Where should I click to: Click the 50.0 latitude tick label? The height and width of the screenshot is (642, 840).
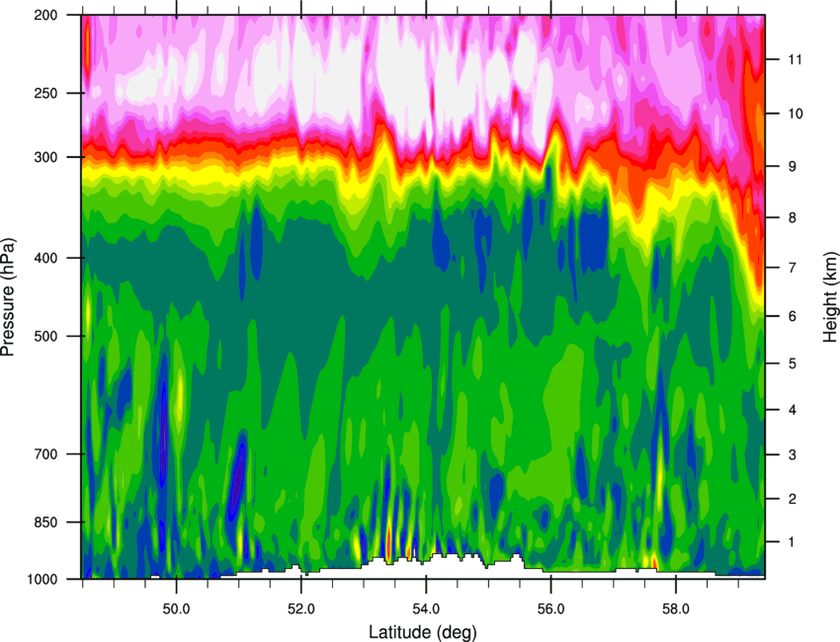point(176,609)
